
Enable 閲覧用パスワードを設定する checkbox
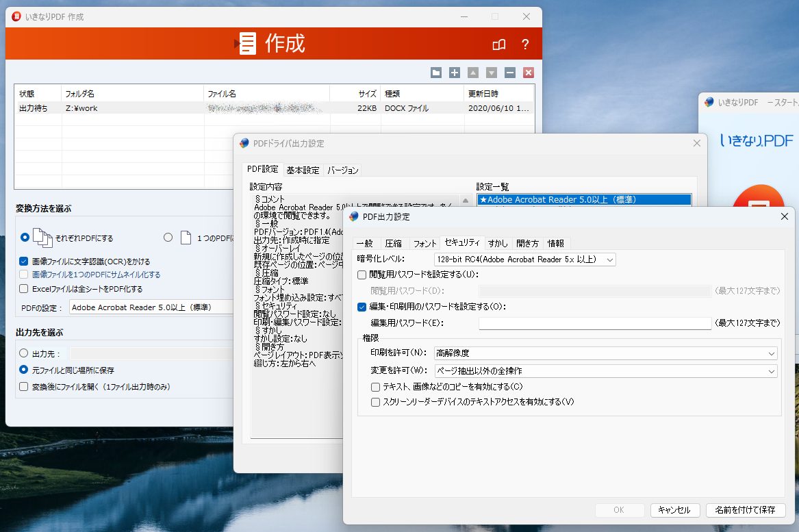tap(362, 275)
